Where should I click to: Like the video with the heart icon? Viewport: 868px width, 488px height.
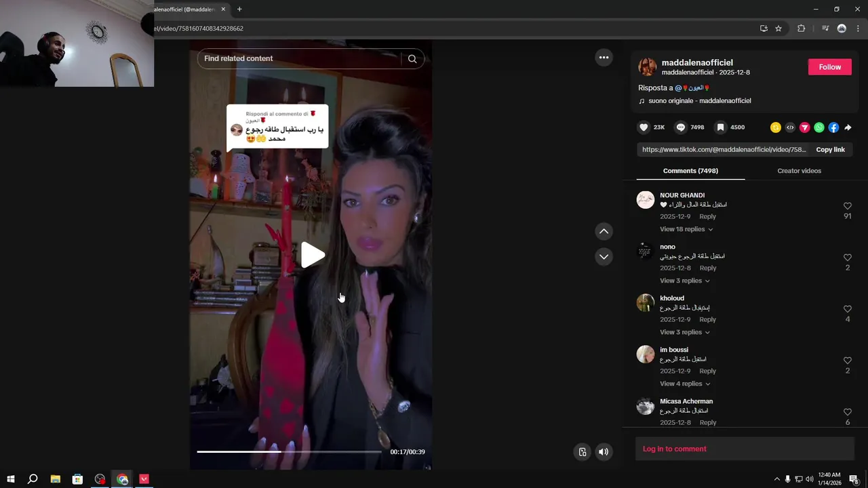[644, 127]
